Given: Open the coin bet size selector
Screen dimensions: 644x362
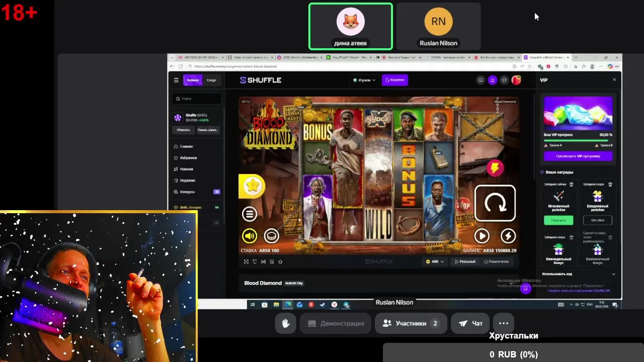Looking at the screenshot, I should click(271, 236).
